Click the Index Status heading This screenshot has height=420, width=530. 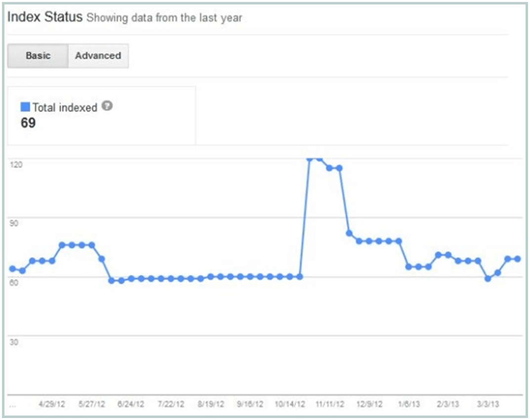coord(44,17)
